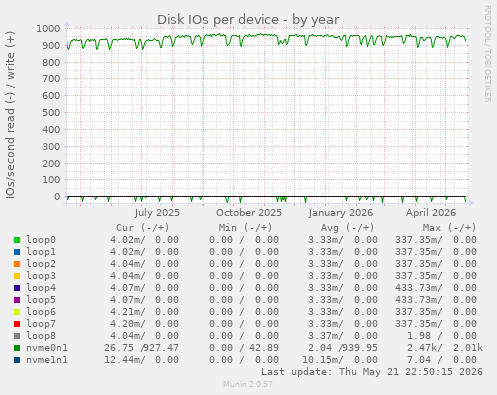Click the green nvme0n1 write line in graph
497x395 pixels.
pyautogui.click(x=267, y=35)
